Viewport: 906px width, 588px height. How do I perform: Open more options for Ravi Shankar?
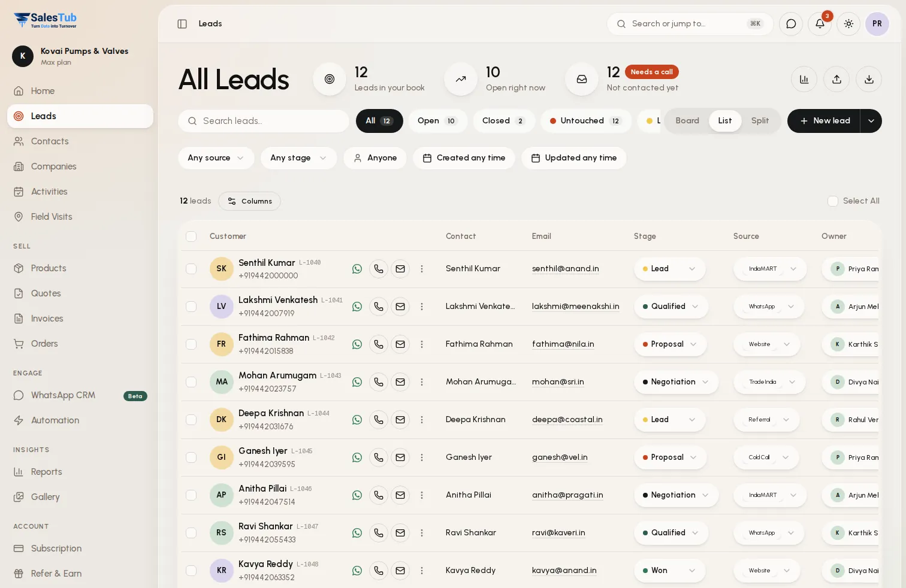pyautogui.click(x=422, y=533)
